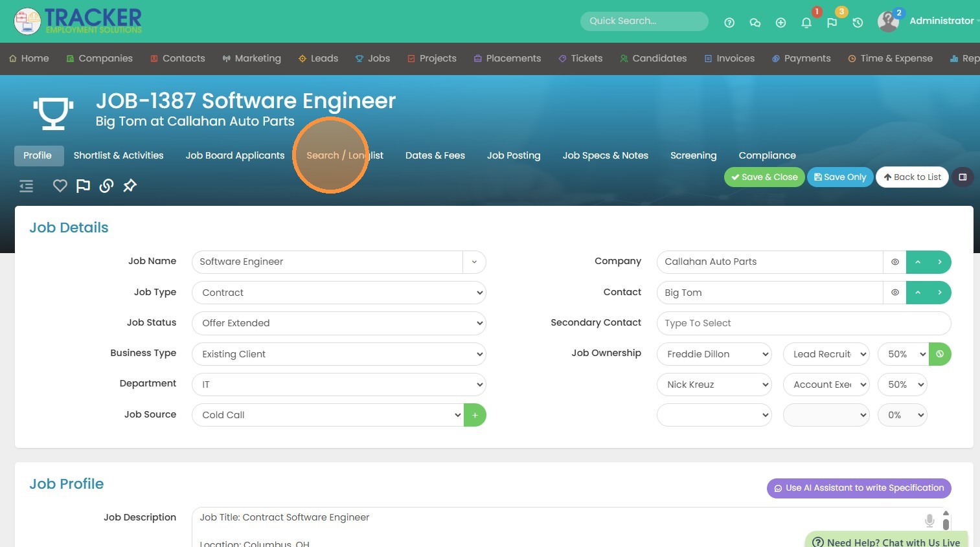Click the job trophy icon beside JOB-1387
The image size is (980, 547).
[53, 113]
